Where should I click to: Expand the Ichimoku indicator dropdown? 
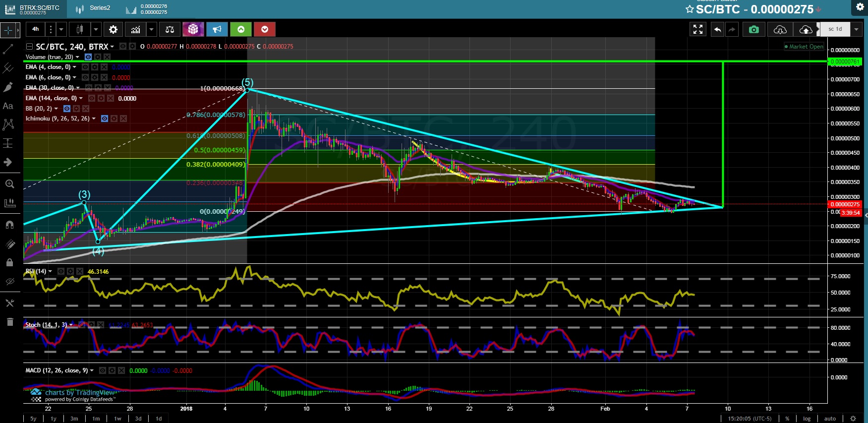(94, 119)
